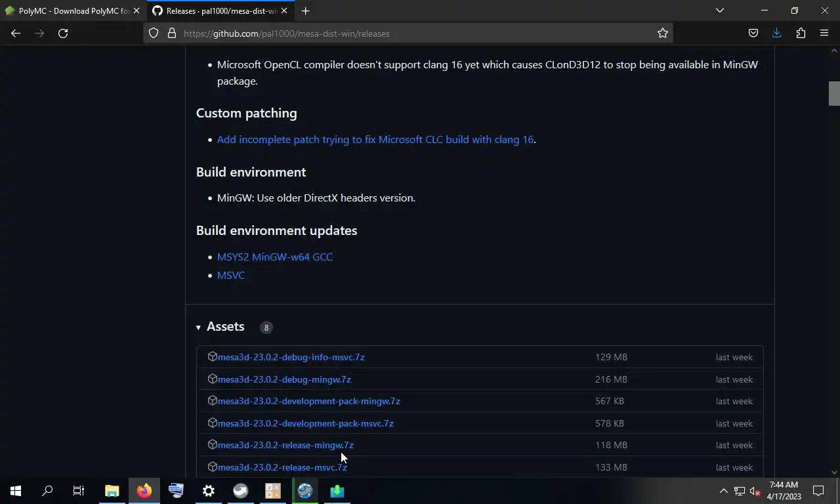Click the 118 MB size text
The image size is (840, 504).
pyautogui.click(x=611, y=445)
